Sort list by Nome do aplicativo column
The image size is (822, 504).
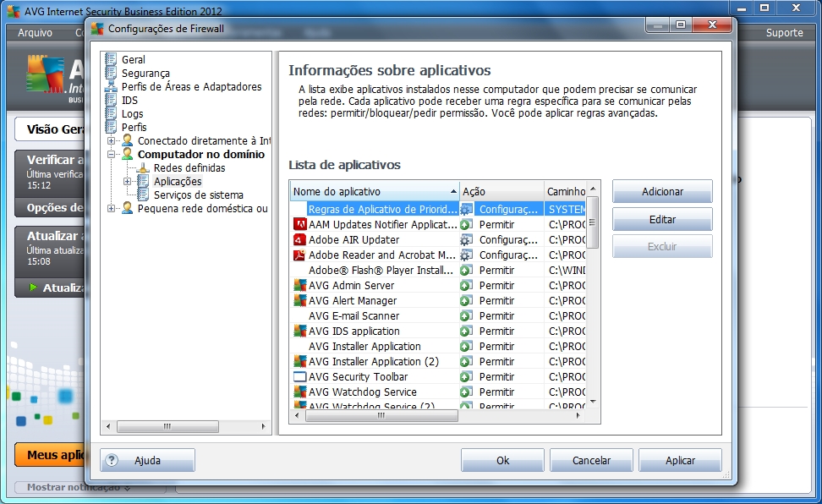coord(375,191)
